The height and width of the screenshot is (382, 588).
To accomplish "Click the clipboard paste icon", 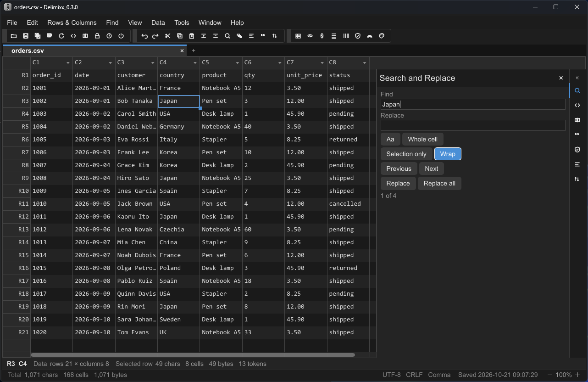I will pos(192,36).
